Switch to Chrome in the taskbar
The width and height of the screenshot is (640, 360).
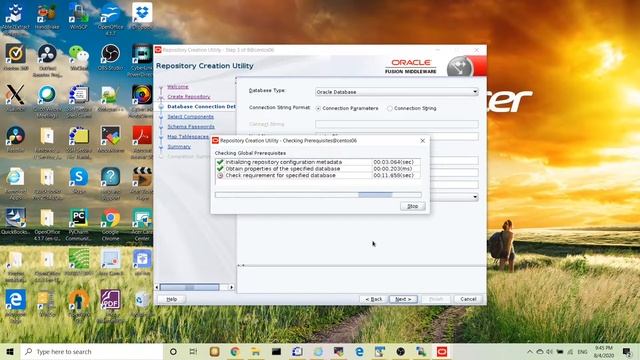[235, 351]
